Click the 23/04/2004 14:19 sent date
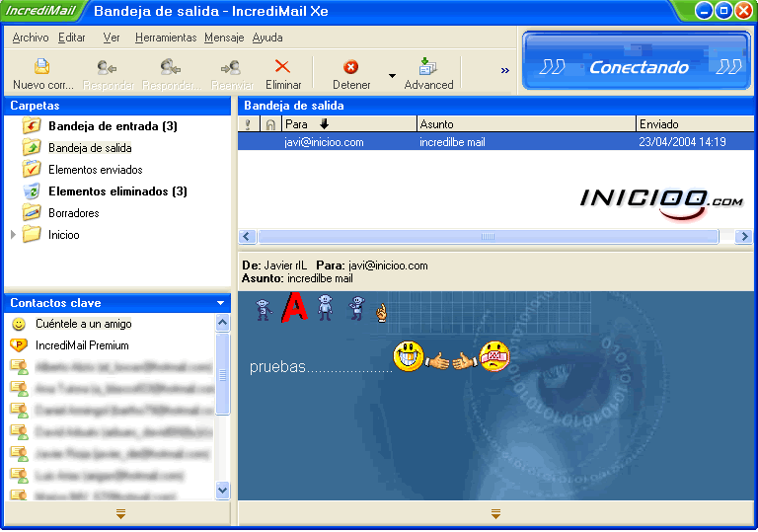The width and height of the screenshot is (758, 532). coord(682,142)
